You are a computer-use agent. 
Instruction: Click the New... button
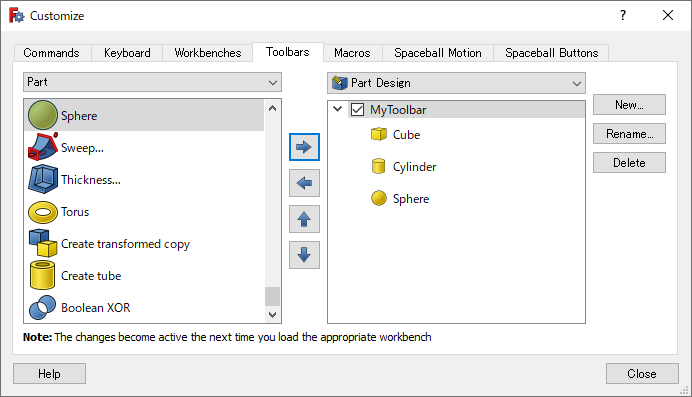pos(629,105)
